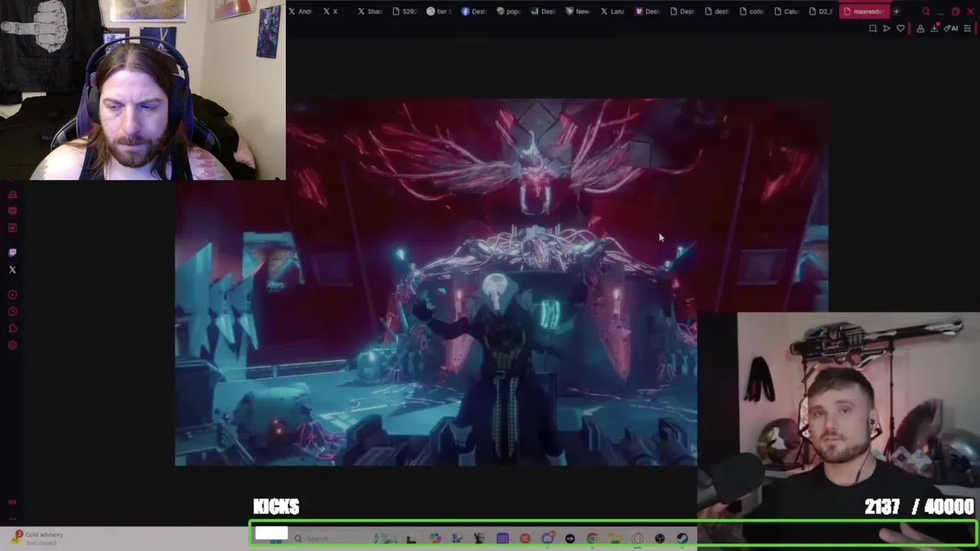Open Extensions icon above sidebar settings gear
980x551 pixels.
coord(12,328)
